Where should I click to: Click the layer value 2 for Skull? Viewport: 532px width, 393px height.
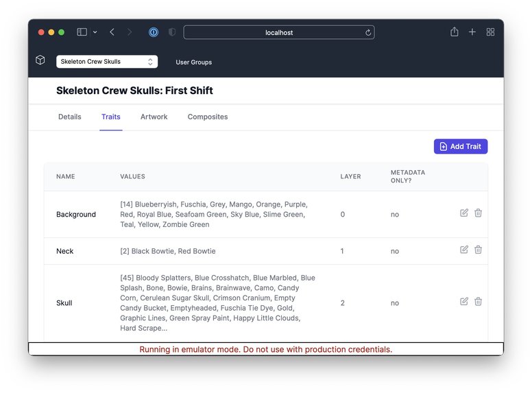[342, 302]
